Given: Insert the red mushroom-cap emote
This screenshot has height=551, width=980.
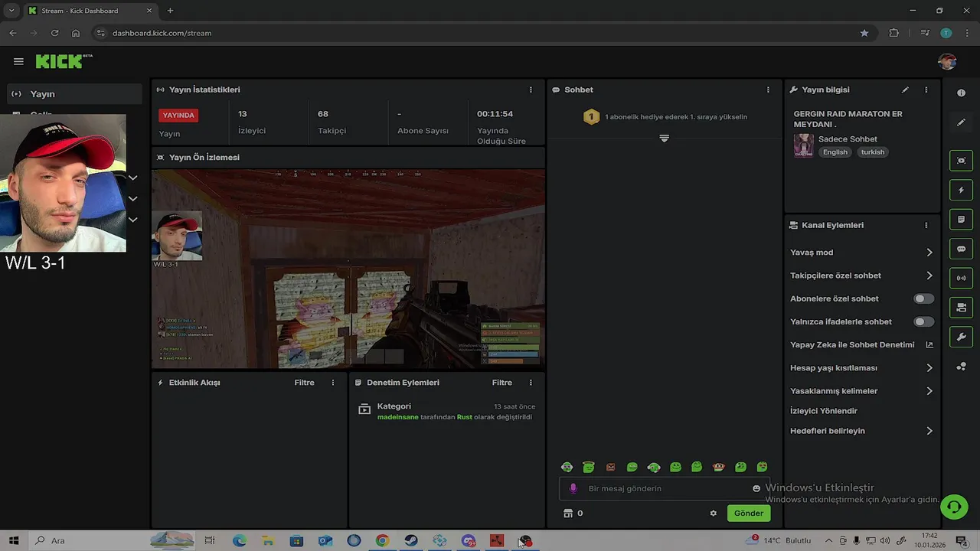Looking at the screenshot, I should click(718, 467).
